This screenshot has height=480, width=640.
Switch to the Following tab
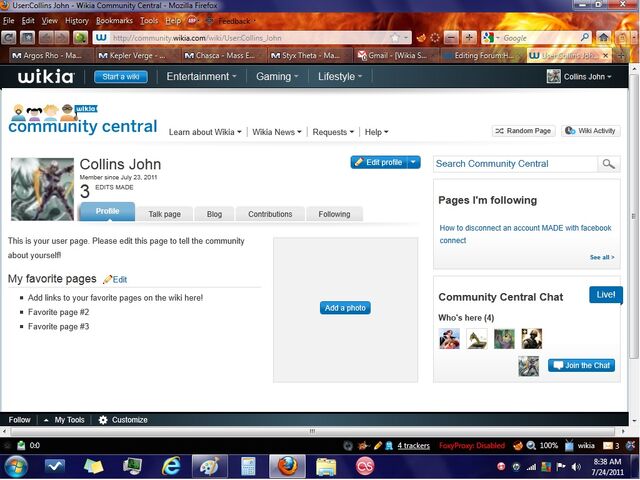[x=334, y=214]
